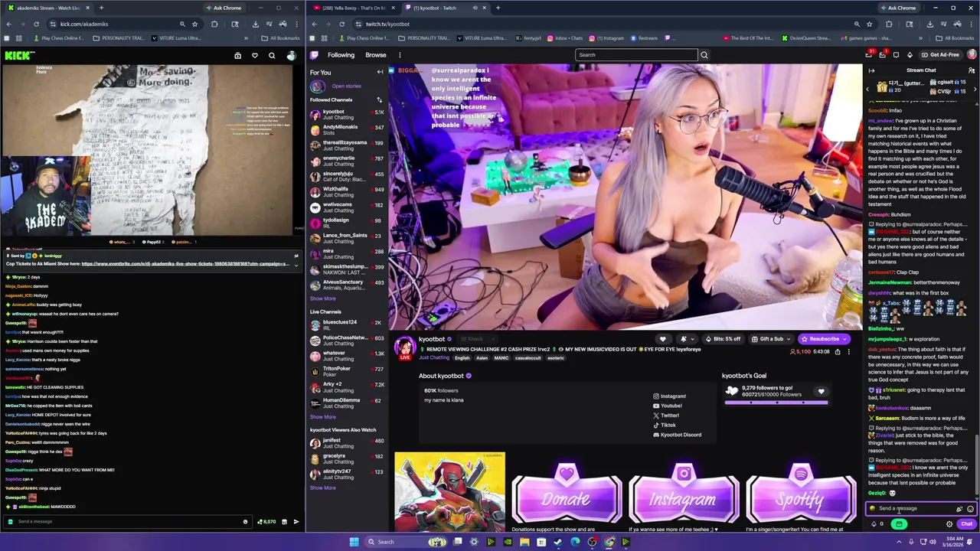Send message with the purple Chat button

966,524
